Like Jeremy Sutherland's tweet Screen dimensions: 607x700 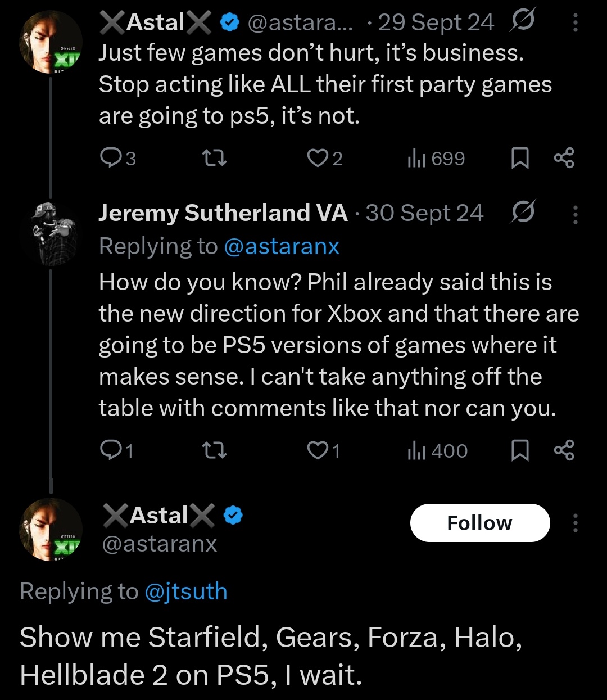[x=318, y=450]
